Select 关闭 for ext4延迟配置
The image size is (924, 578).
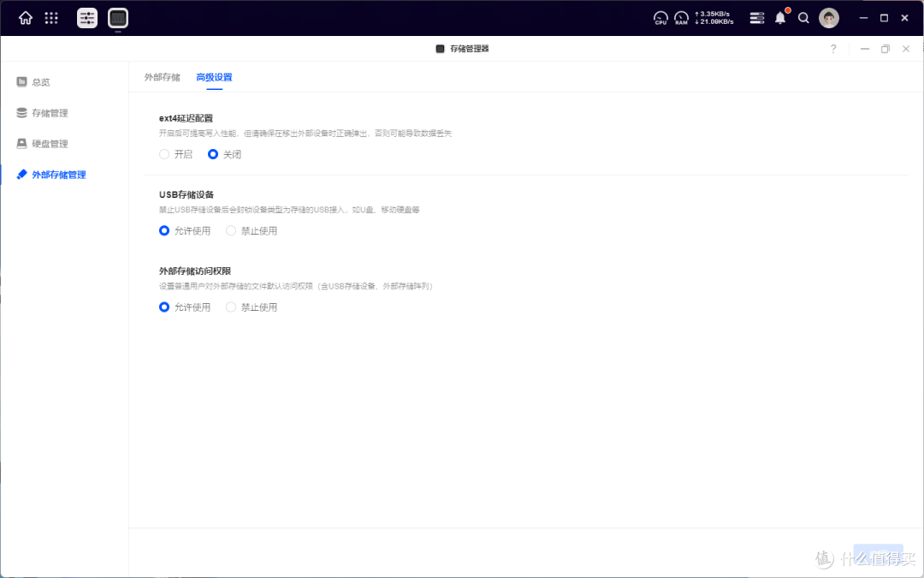coord(224,154)
